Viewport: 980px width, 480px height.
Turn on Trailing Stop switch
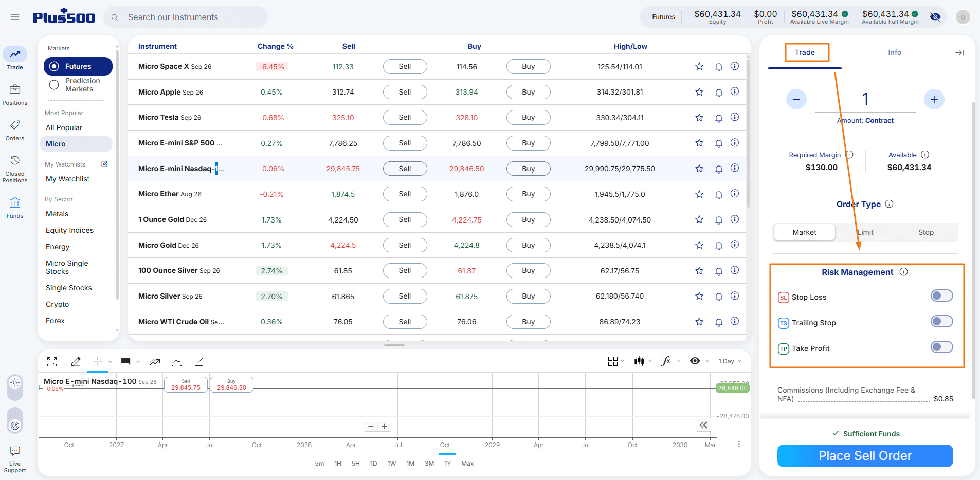[x=942, y=321]
